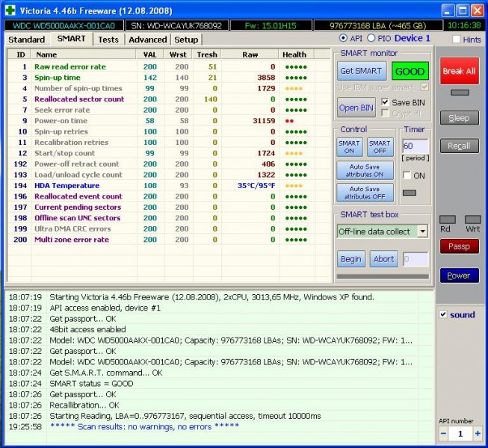Click the Open BIN button

pyautogui.click(x=356, y=108)
